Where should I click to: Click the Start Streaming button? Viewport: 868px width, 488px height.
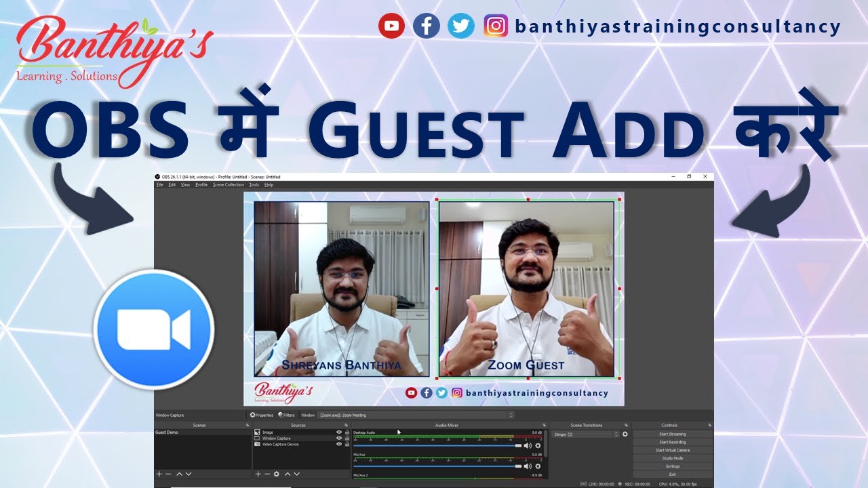tap(672, 434)
